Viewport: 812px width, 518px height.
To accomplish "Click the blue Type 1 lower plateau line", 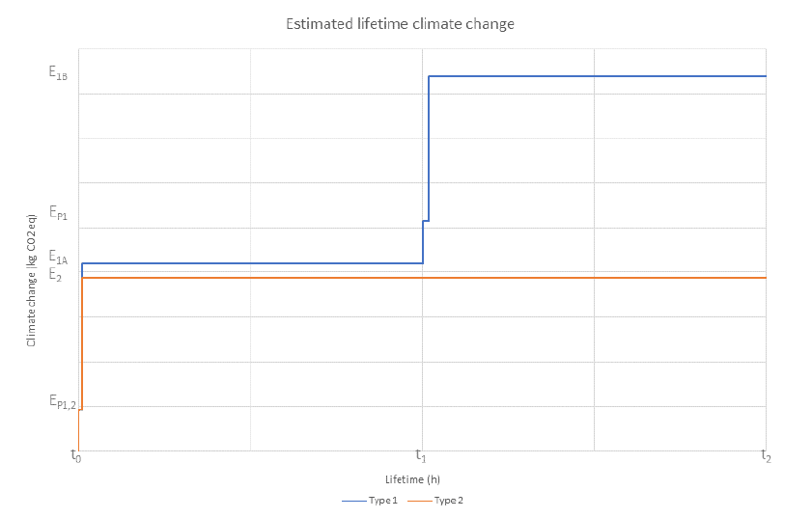I will [x=252, y=263].
